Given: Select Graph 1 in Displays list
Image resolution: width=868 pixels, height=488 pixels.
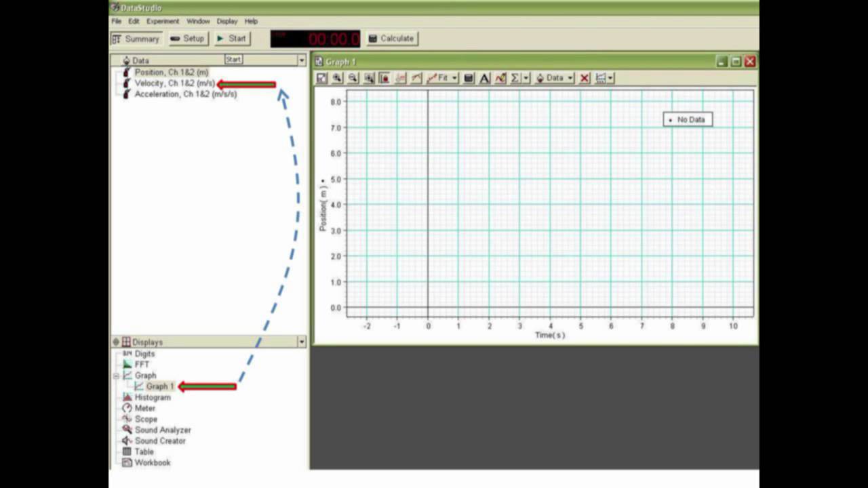Looking at the screenshot, I should pos(161,386).
